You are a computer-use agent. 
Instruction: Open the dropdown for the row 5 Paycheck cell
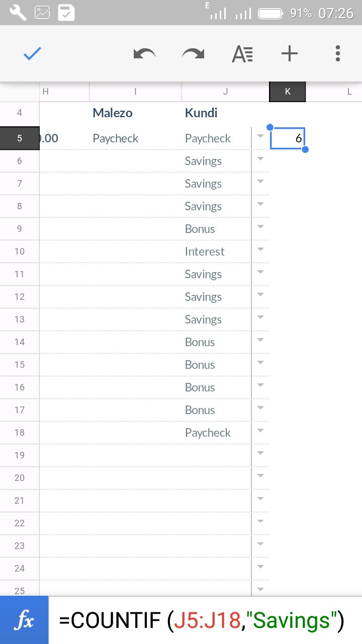click(260, 136)
